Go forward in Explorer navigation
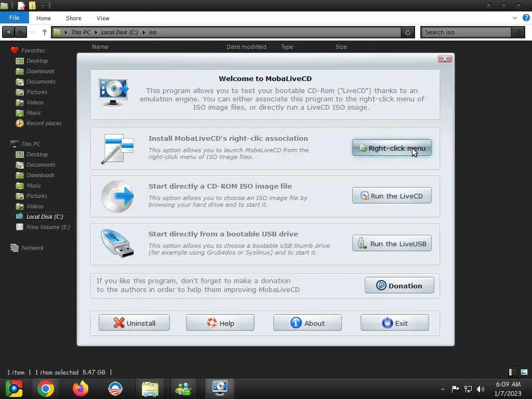The image size is (532, 399). point(20,32)
